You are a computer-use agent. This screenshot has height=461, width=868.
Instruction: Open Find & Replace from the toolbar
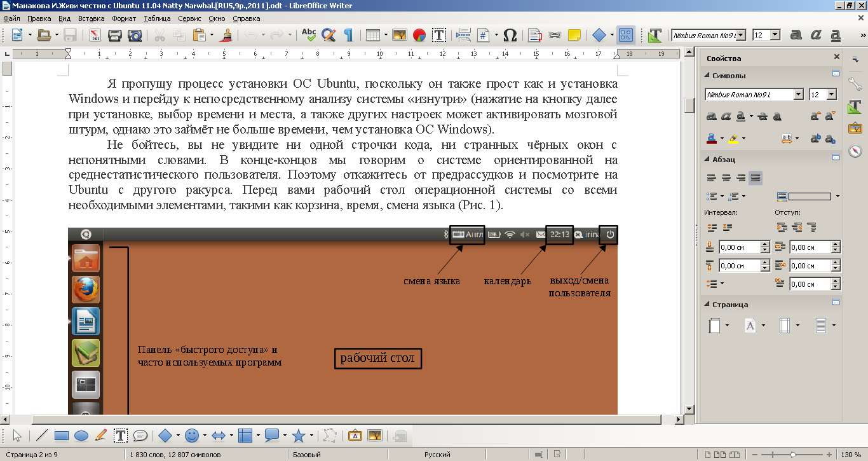pyautogui.click(x=329, y=35)
